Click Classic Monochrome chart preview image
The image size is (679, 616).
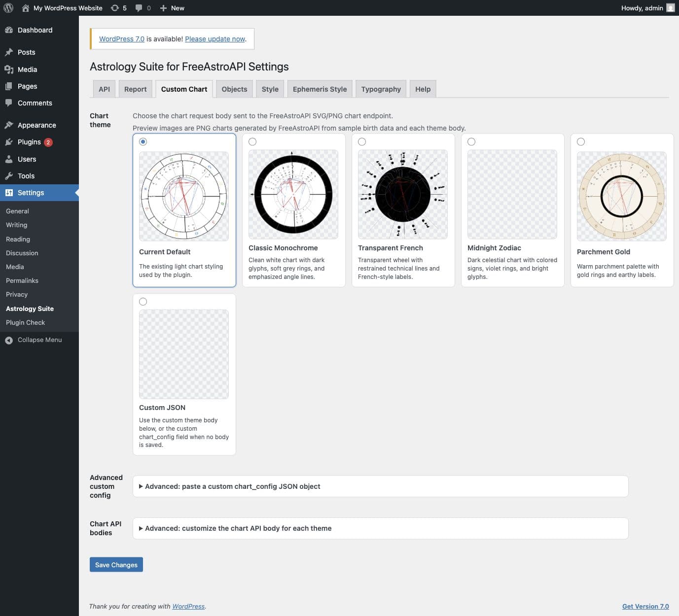[x=293, y=194]
